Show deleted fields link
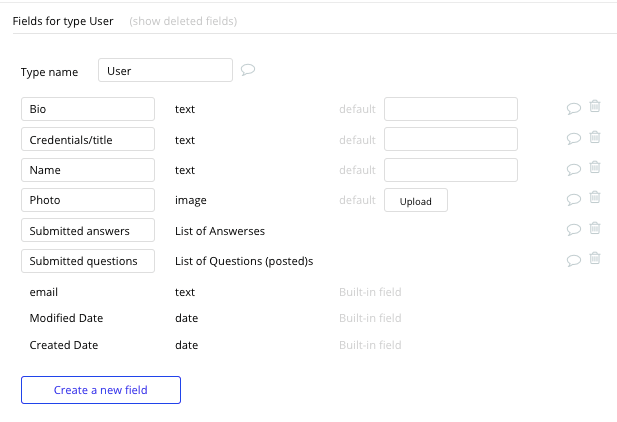 pos(183,21)
